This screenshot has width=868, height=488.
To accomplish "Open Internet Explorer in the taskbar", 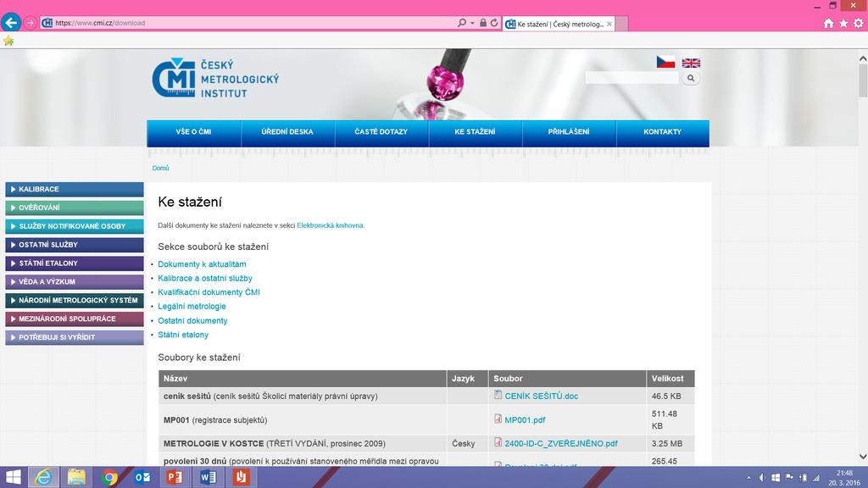I will [43, 477].
